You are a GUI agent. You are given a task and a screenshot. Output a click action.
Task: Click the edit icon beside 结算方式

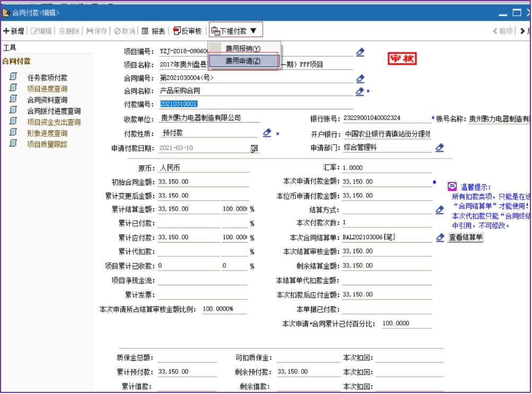[x=440, y=210]
